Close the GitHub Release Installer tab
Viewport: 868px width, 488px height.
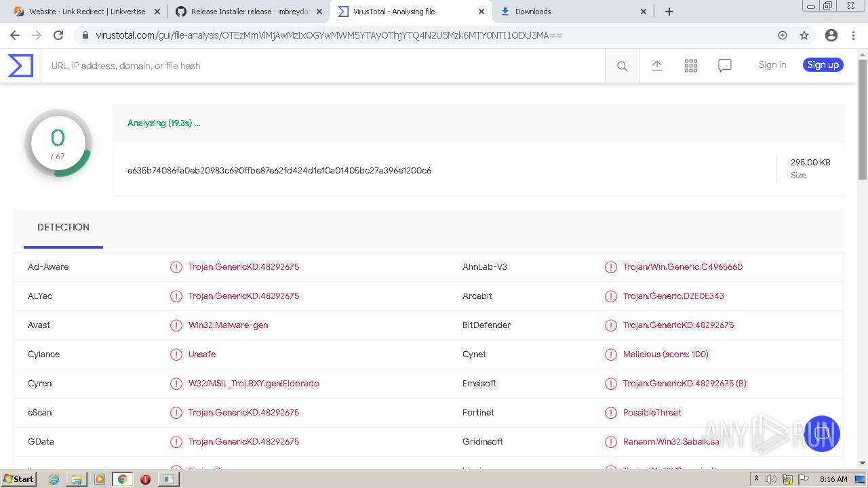tap(319, 12)
